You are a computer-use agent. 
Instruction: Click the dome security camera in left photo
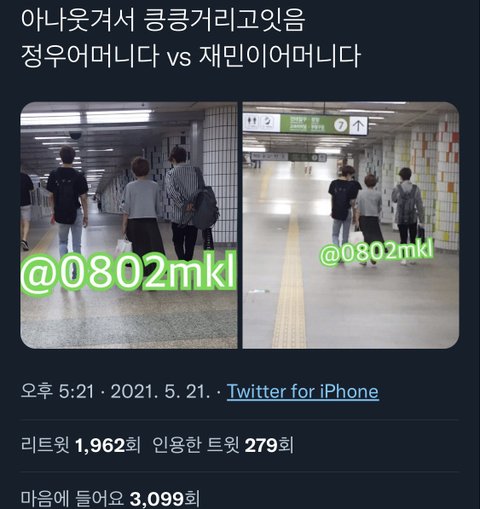pyautogui.click(x=76, y=135)
